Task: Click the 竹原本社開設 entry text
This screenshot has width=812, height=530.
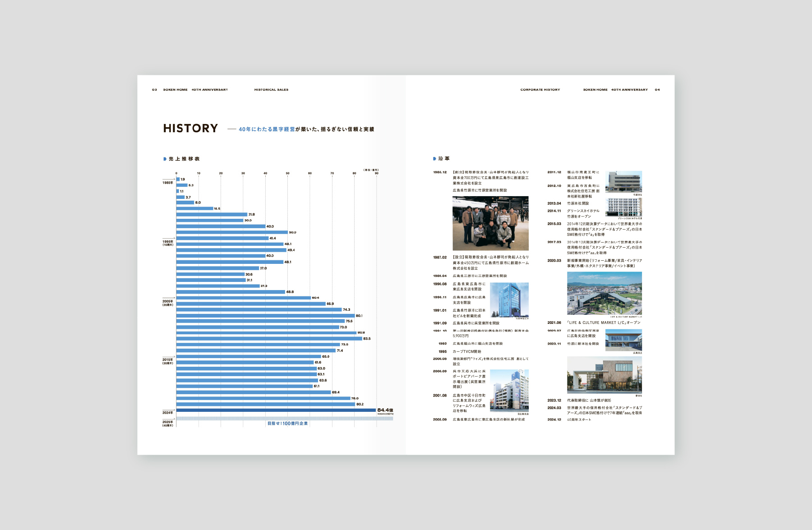Action: tap(578, 203)
